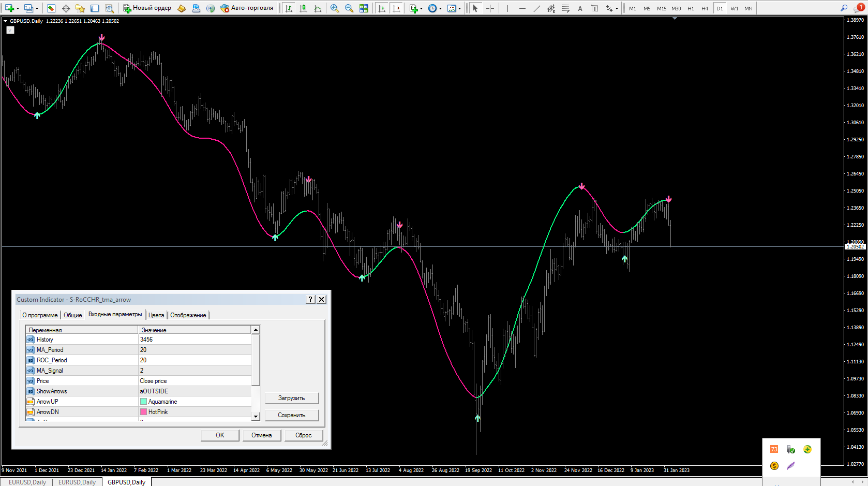
Task: Expand the new chart dropdown arrow
Action: point(18,8)
